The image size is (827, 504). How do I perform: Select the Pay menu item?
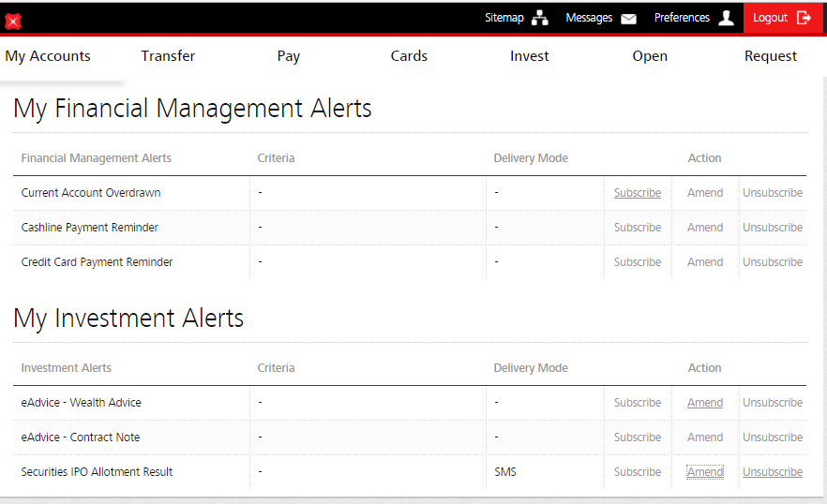point(289,56)
